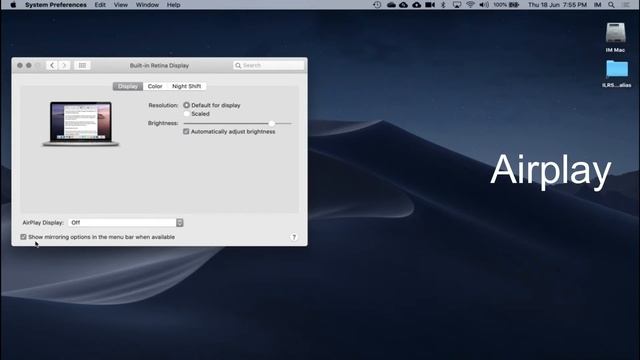Click the MacBook display preview image

point(81,123)
